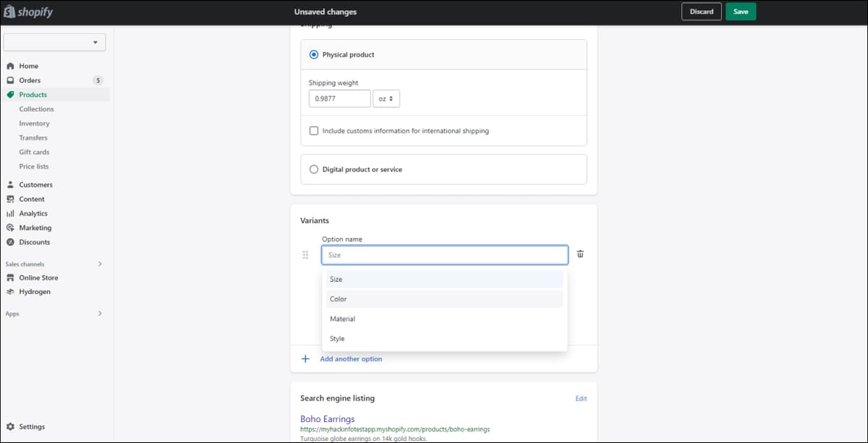
Task: Click the Customers person icon
Action: pyautogui.click(x=10, y=185)
